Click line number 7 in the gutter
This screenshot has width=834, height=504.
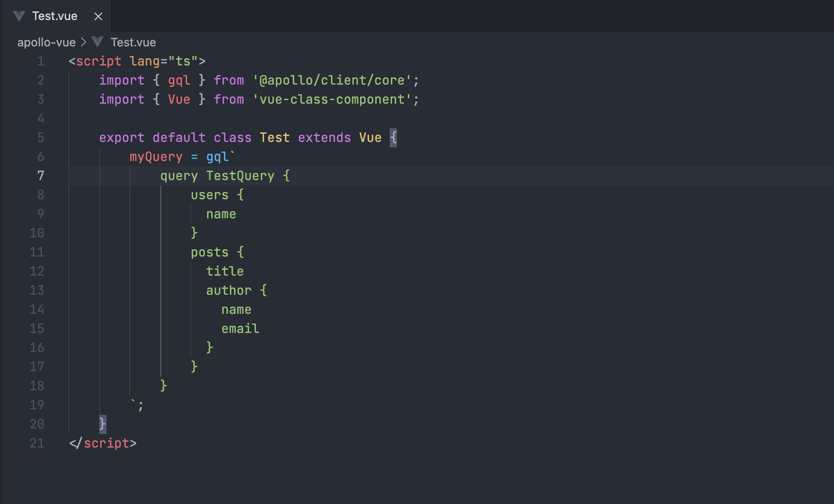40,176
